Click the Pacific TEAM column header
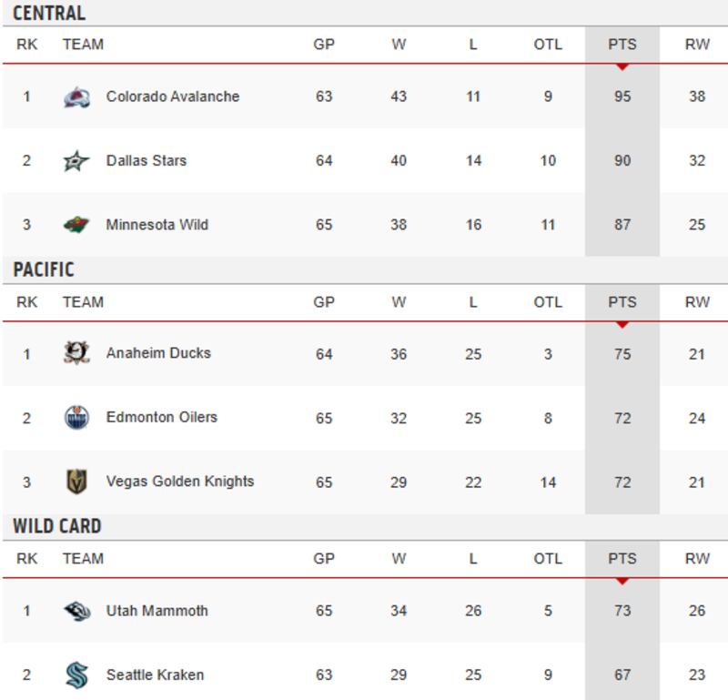Screen dimensions: 728x700 [83, 302]
